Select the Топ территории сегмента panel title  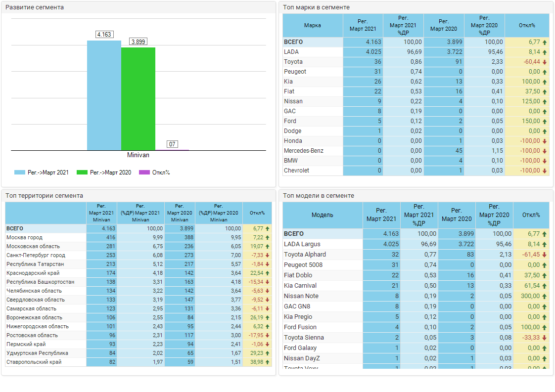click(44, 196)
